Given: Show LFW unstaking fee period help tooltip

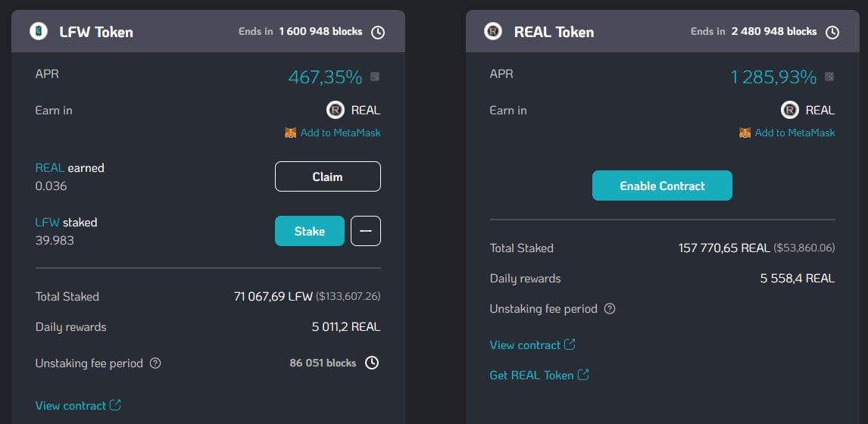Looking at the screenshot, I should point(155,363).
